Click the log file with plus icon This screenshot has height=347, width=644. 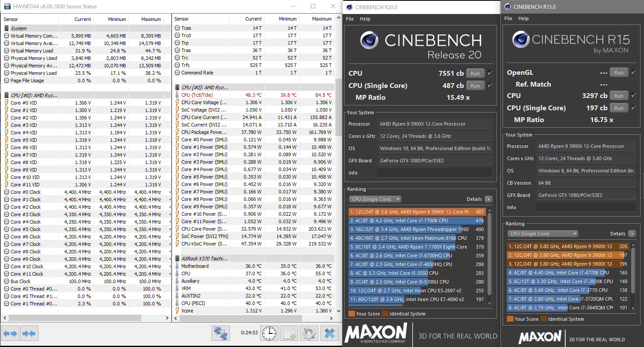point(289,333)
